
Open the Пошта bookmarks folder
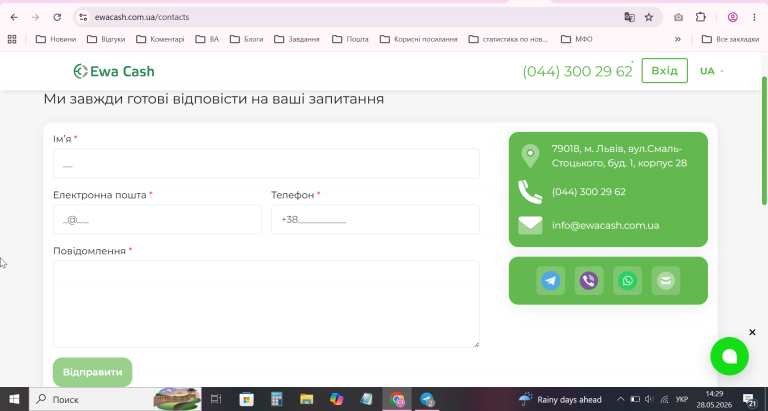pyautogui.click(x=350, y=39)
